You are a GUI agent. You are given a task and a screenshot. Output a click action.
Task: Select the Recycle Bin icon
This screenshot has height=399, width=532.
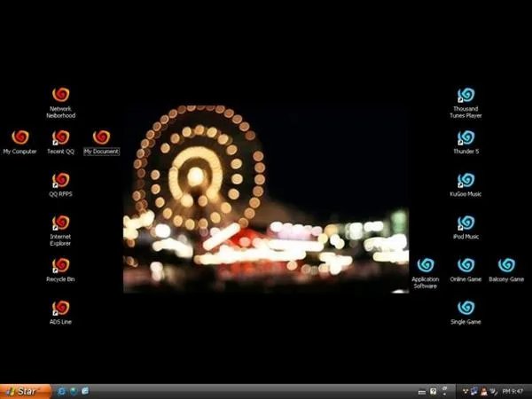61,266
